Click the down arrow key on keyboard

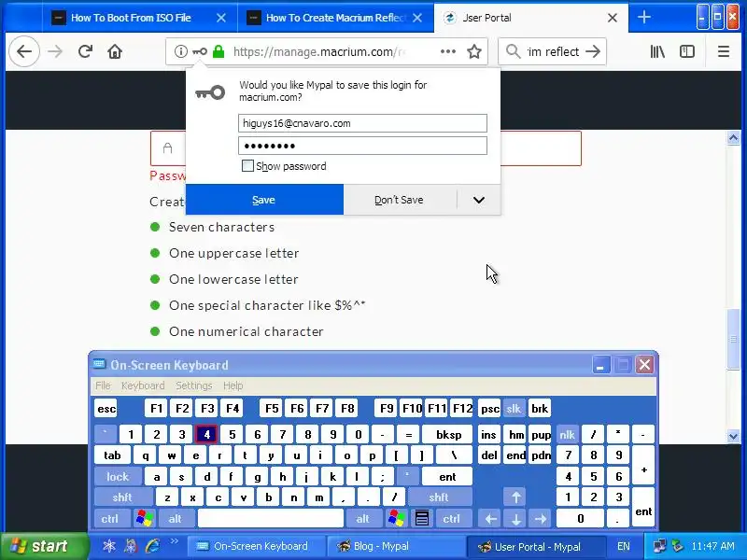tap(516, 518)
